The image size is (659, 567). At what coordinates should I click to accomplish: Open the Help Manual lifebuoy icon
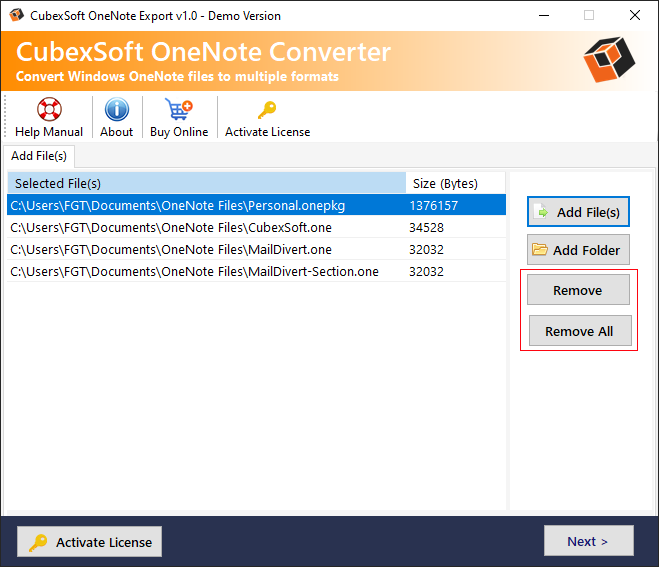(x=49, y=109)
